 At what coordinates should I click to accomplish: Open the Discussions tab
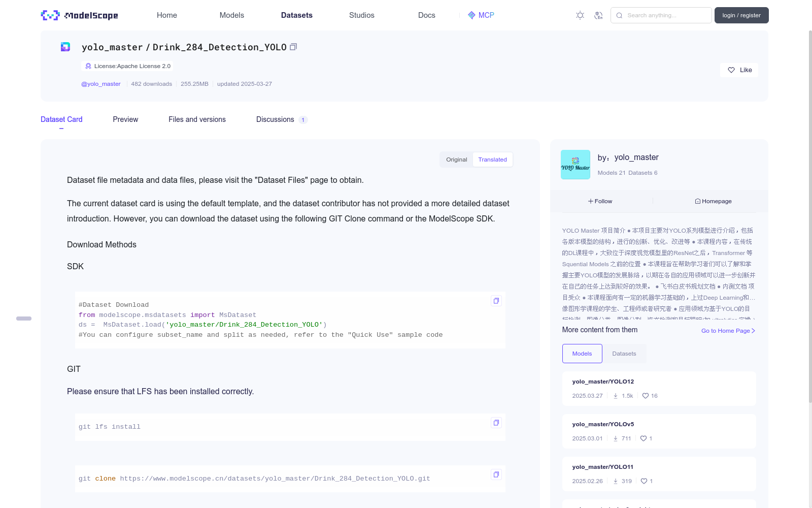(x=282, y=119)
